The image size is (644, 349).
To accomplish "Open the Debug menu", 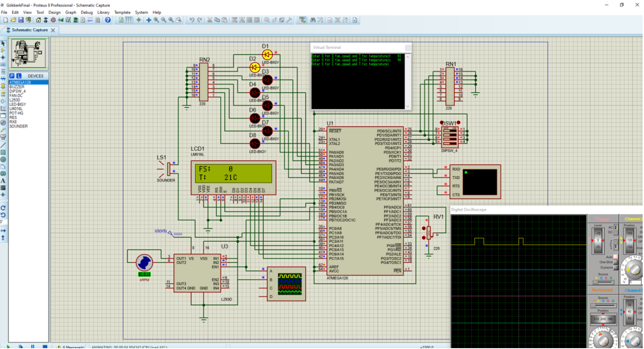I will tap(87, 12).
